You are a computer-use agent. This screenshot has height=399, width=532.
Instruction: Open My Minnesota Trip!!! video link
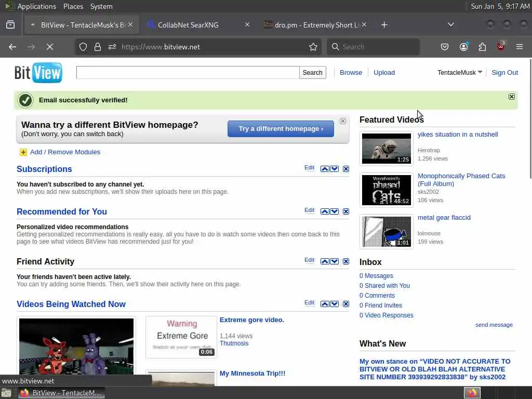pos(252,373)
